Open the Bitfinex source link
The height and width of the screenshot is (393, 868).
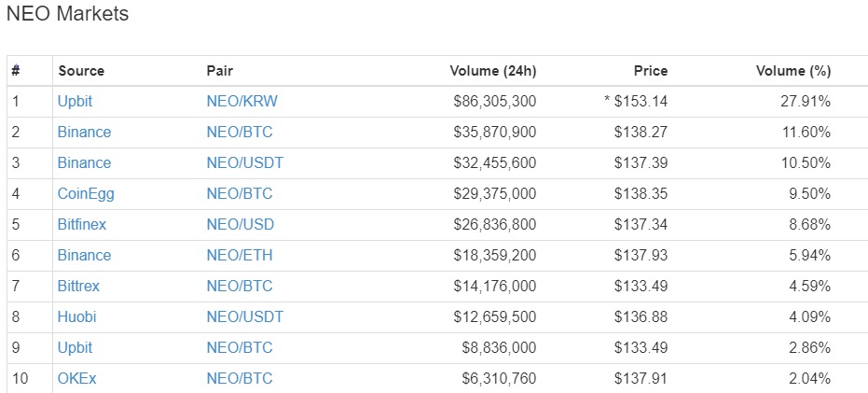(x=82, y=224)
